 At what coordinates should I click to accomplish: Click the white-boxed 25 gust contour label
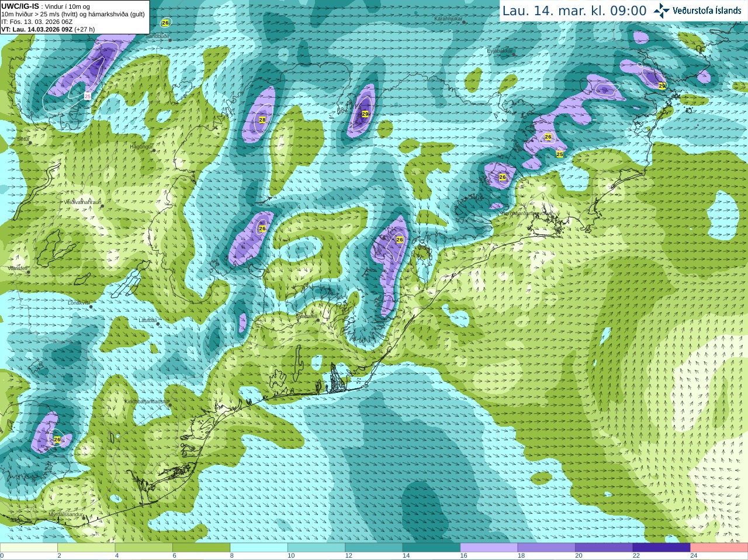coord(88,96)
